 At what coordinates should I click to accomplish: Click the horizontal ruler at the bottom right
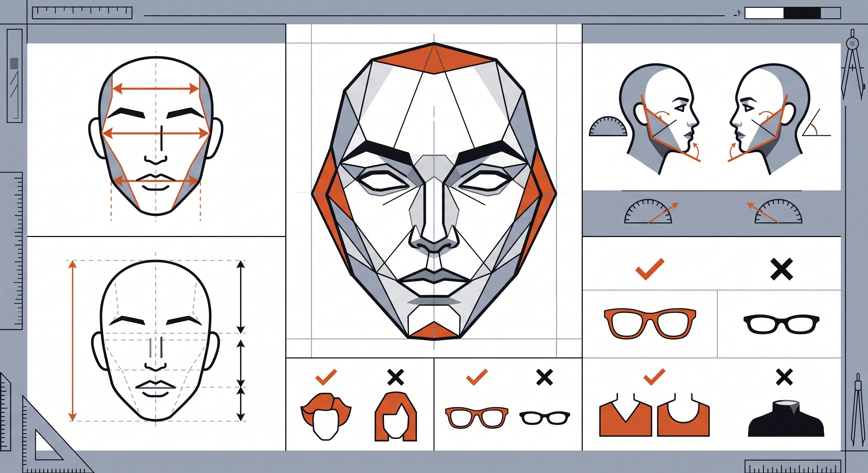tap(792, 466)
